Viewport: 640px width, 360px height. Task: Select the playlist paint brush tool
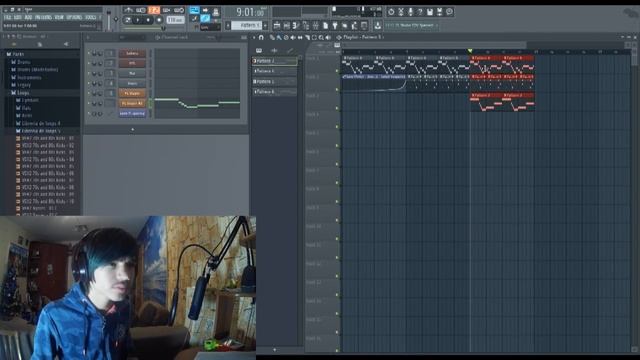279,38
